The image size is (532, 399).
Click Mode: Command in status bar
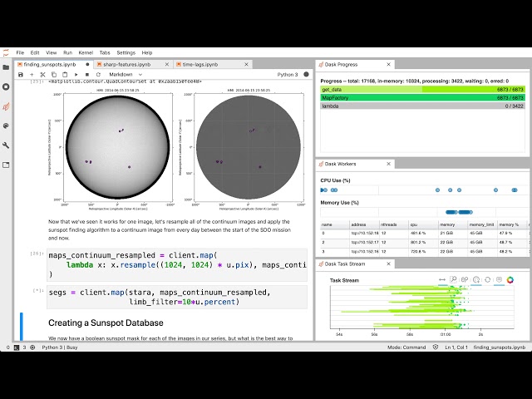(406, 347)
